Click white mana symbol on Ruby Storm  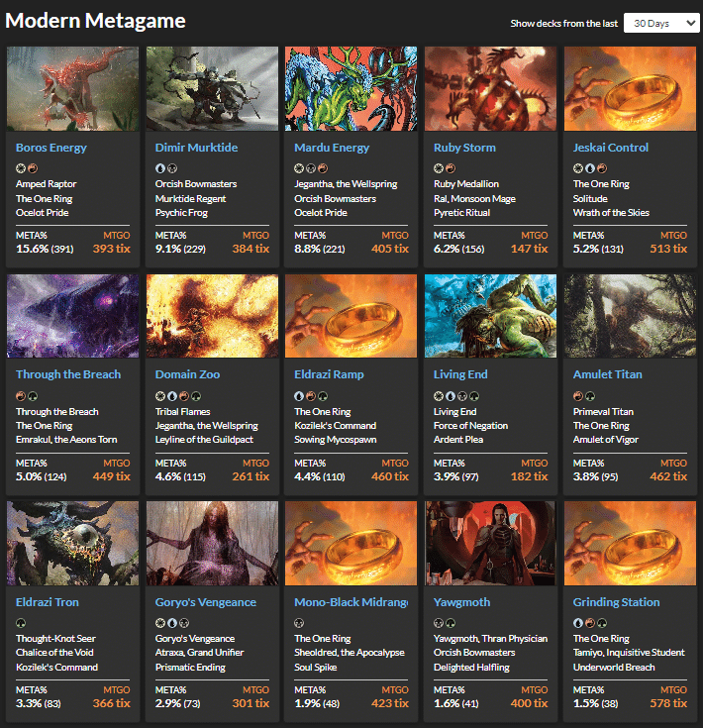click(x=439, y=168)
